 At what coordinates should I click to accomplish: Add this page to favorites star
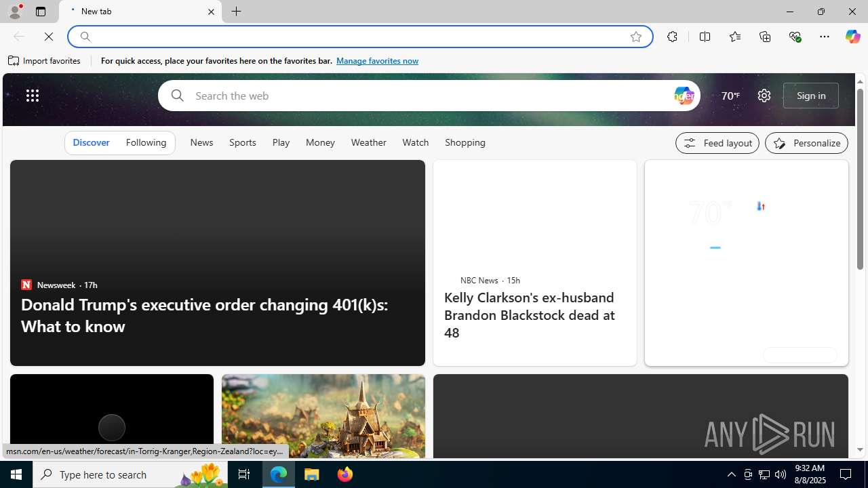[635, 37]
